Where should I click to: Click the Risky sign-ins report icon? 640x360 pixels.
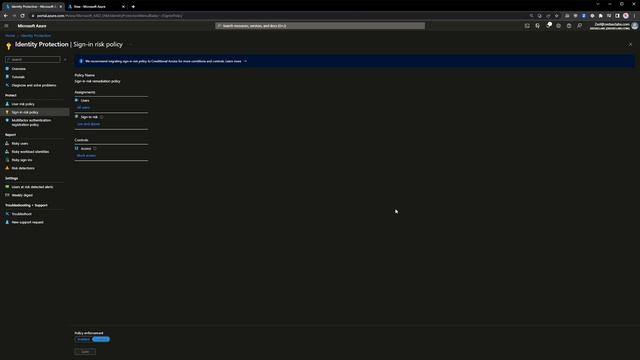click(x=7, y=160)
